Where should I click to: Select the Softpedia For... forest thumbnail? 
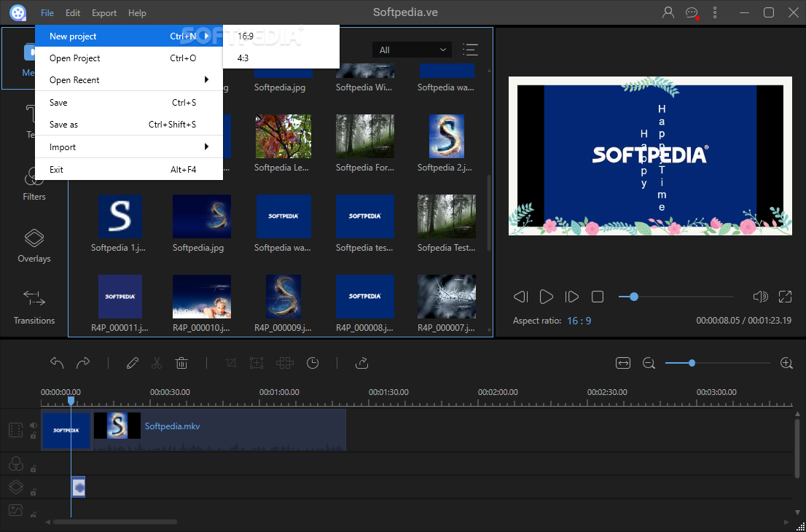coord(364,136)
